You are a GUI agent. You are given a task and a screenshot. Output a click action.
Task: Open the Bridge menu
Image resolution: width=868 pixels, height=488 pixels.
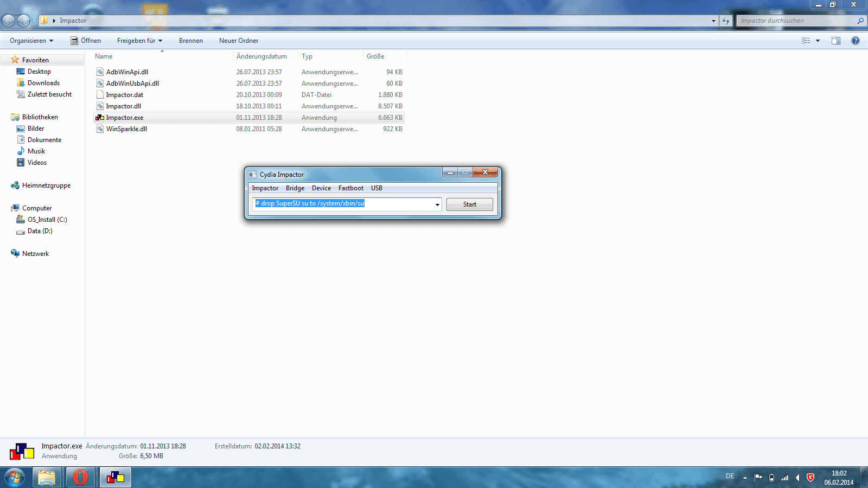pyautogui.click(x=295, y=188)
